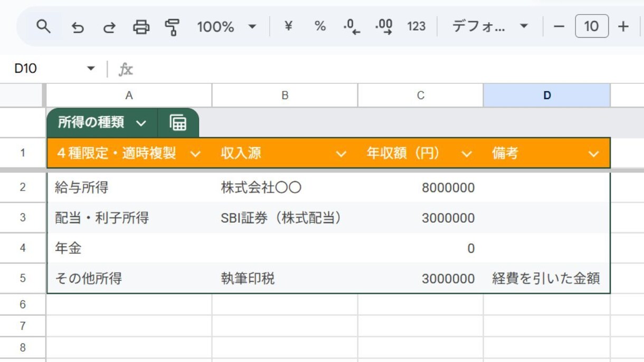Select cell containing 給与所得
644x362 pixels.
click(x=129, y=187)
